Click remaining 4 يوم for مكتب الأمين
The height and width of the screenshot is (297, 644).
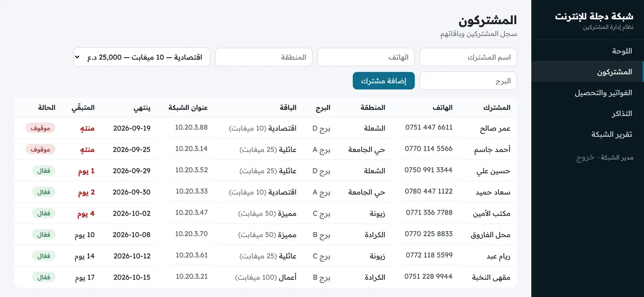point(86,214)
